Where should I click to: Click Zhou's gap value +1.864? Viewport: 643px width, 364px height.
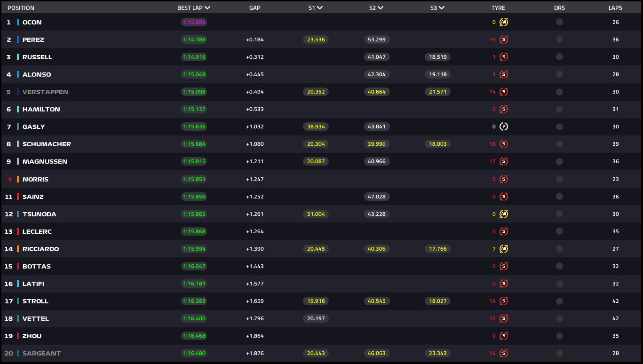pos(254,336)
